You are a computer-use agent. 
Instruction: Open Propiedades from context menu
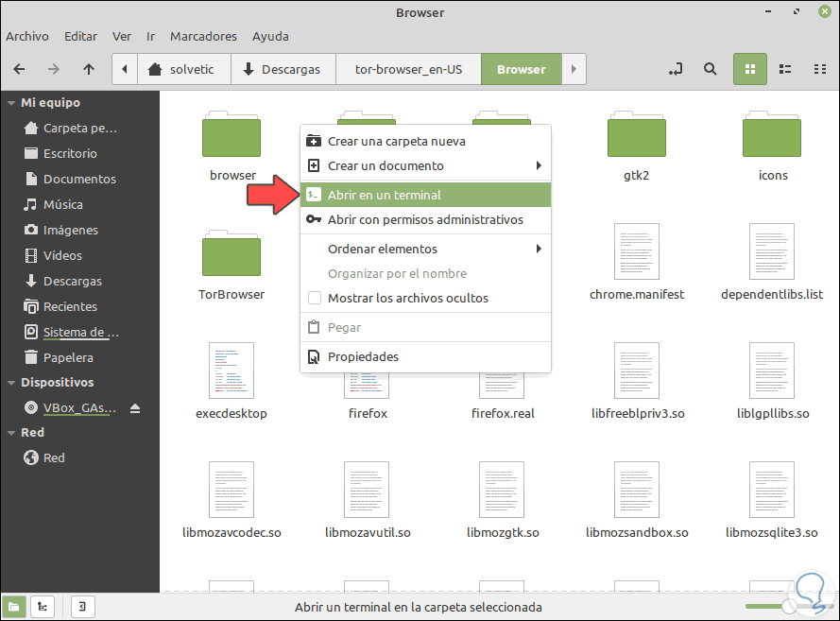(425, 356)
